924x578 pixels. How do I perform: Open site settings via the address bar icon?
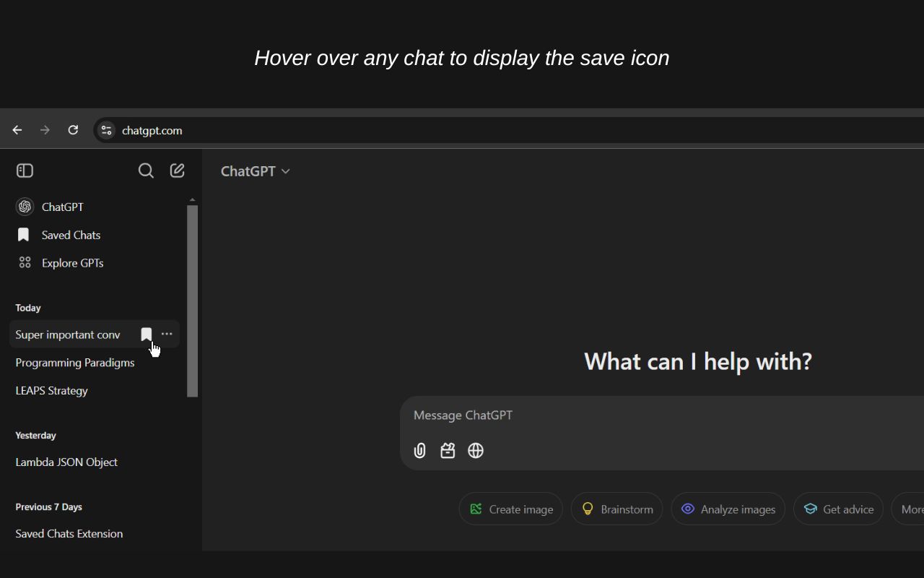105,130
